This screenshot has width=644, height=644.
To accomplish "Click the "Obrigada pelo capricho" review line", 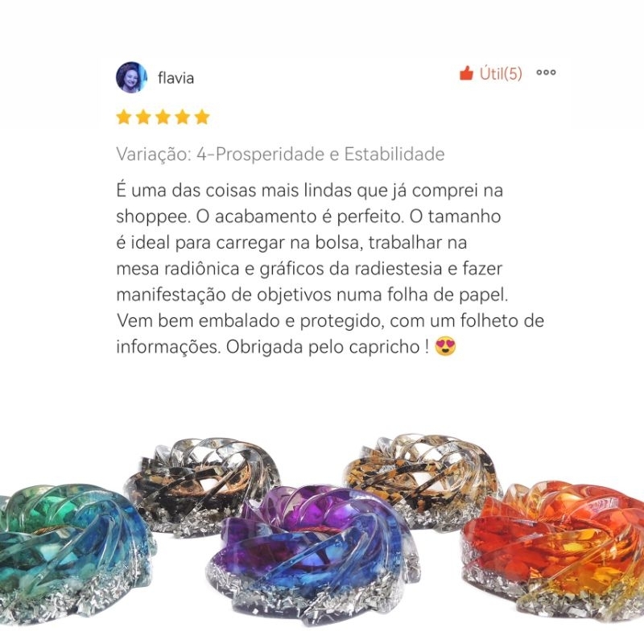I will (x=287, y=346).
